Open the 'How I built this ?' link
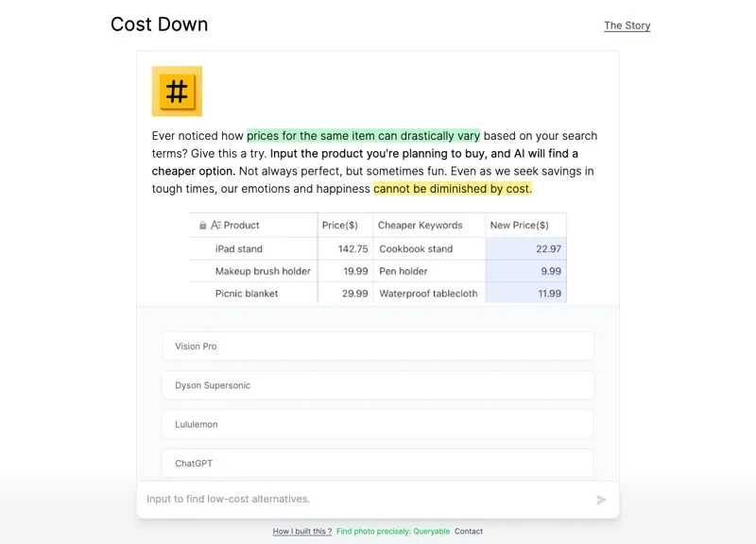The image size is (756, 544). pyautogui.click(x=302, y=532)
